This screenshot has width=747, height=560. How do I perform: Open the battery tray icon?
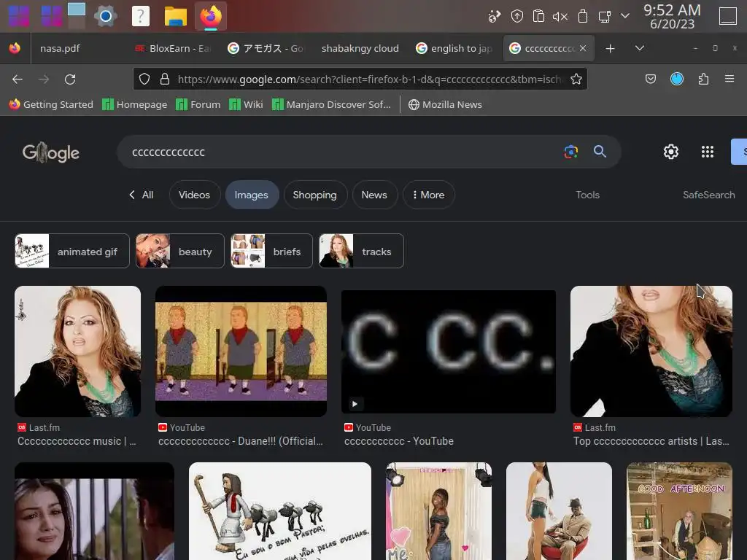(582, 16)
